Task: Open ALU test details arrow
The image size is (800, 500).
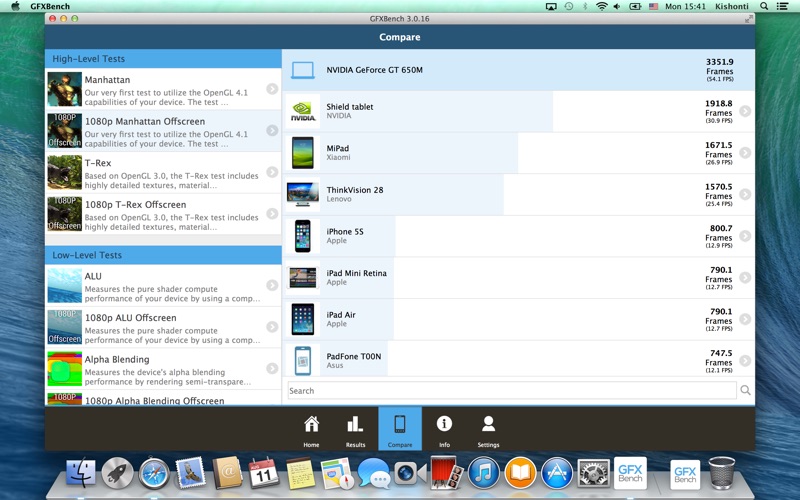Action: (x=272, y=285)
